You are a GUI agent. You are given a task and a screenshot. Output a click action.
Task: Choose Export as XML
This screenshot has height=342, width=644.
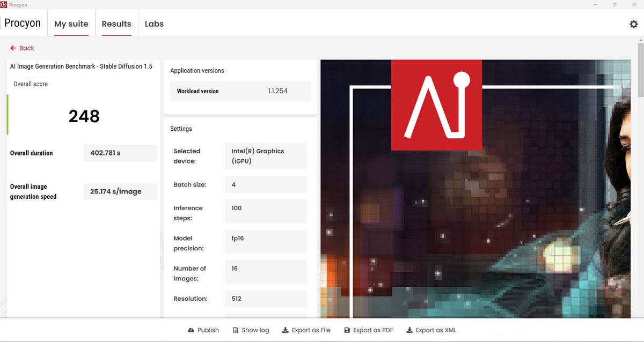pyautogui.click(x=431, y=330)
